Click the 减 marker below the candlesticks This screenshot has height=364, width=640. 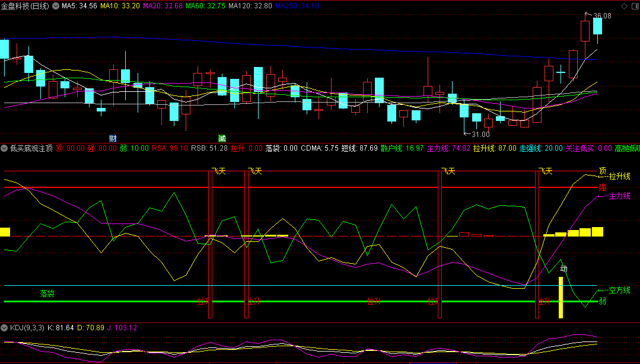pos(222,138)
